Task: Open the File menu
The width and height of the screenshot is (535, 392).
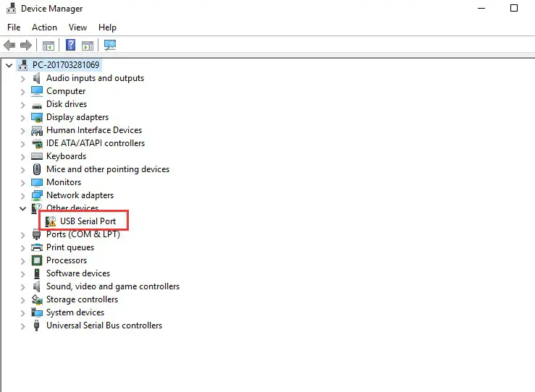Action: pyautogui.click(x=14, y=27)
